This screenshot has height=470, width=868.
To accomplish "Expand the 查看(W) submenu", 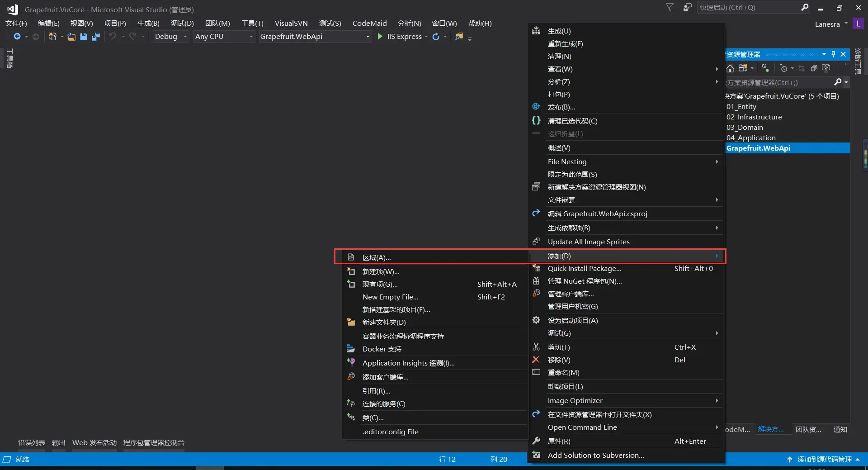I will (x=626, y=69).
